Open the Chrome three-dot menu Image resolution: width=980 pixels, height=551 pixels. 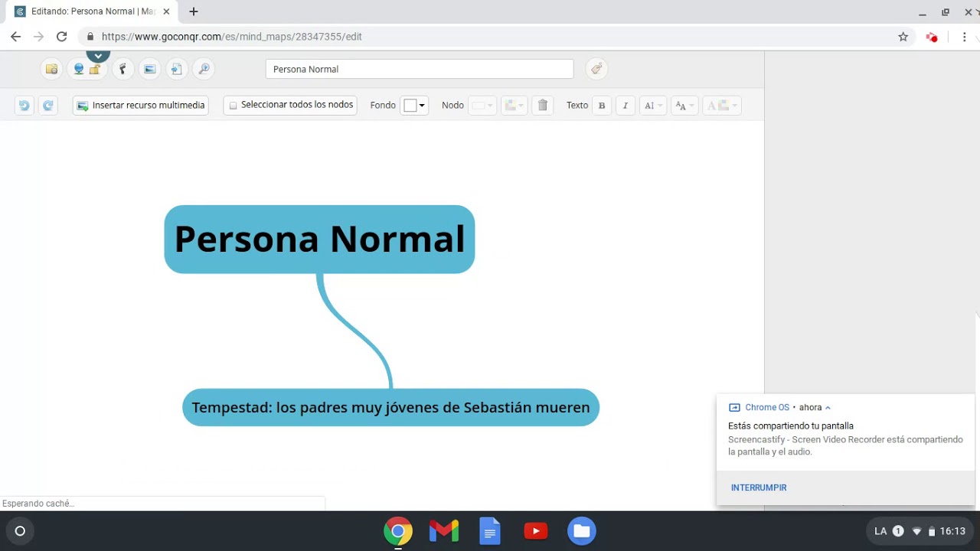pos(965,37)
